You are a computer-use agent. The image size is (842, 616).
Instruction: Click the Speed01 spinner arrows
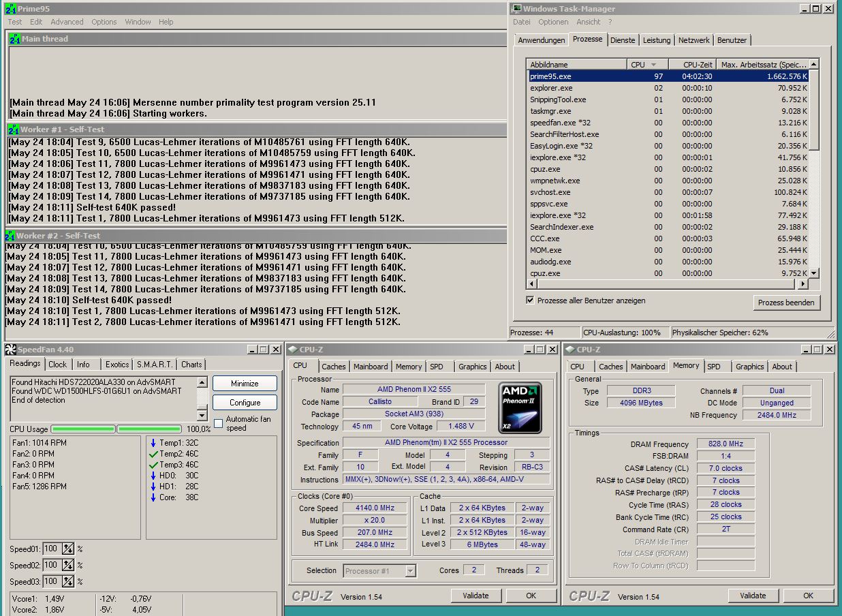[68, 549]
